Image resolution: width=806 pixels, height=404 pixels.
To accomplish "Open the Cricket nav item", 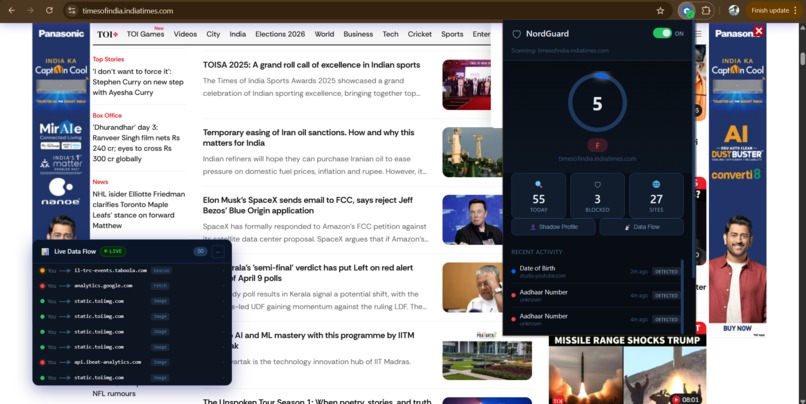I will click(420, 34).
